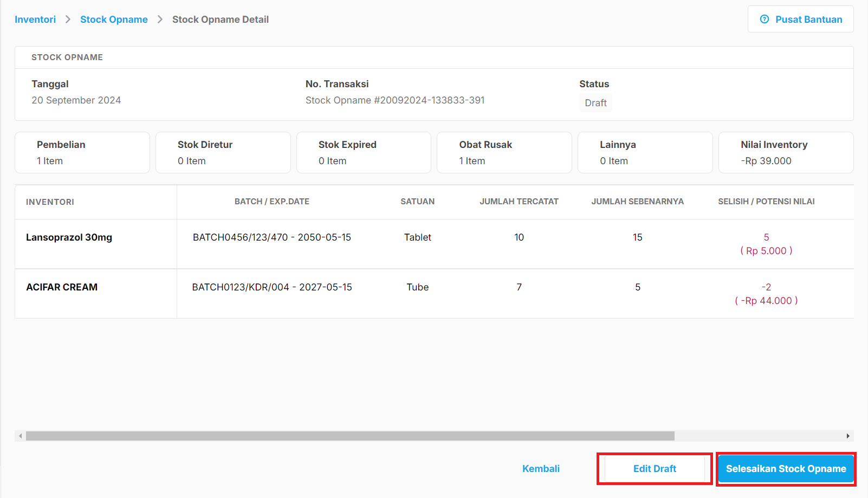The image size is (868, 498).
Task: Click the INVENTORI column header
Action: point(50,202)
